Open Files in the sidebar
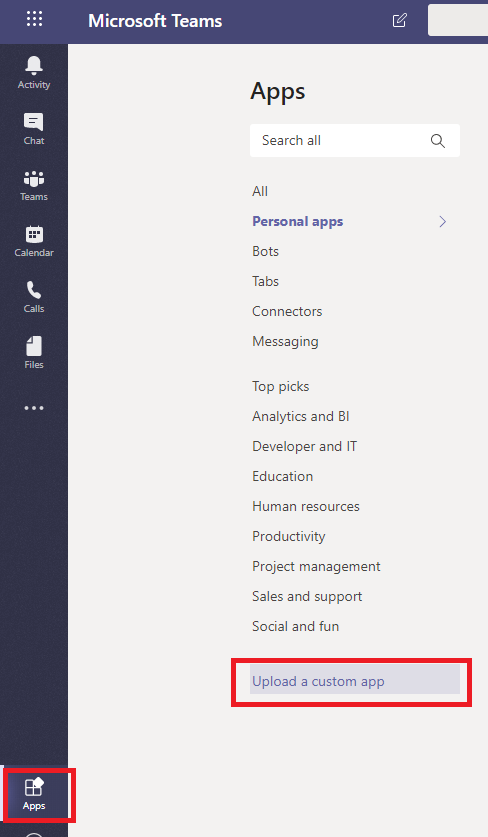 [34, 353]
